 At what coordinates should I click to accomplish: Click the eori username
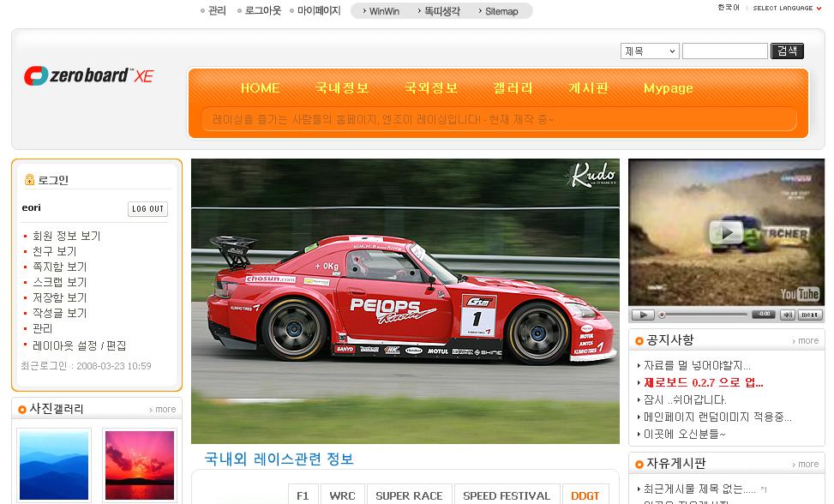(x=32, y=207)
